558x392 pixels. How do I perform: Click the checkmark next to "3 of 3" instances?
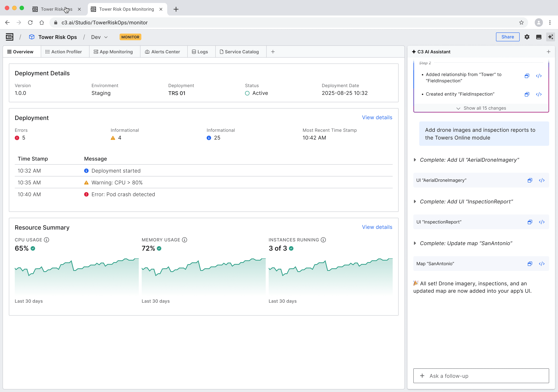pos(291,248)
